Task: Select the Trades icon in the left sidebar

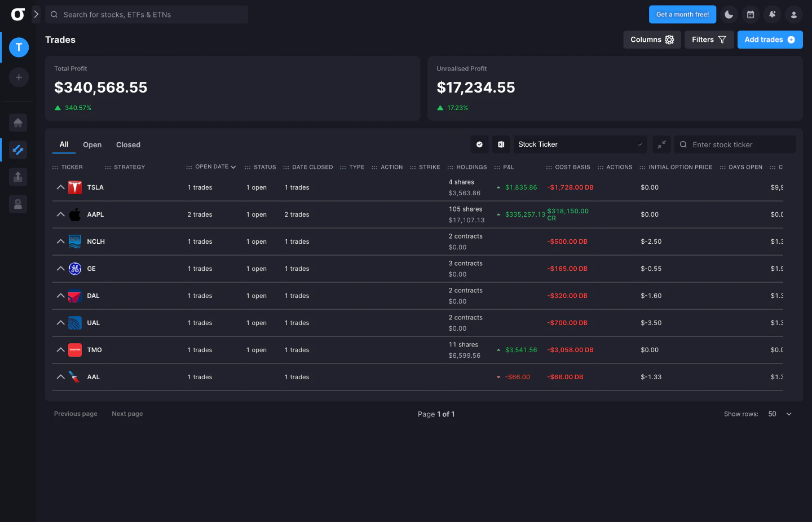Action: (18, 150)
